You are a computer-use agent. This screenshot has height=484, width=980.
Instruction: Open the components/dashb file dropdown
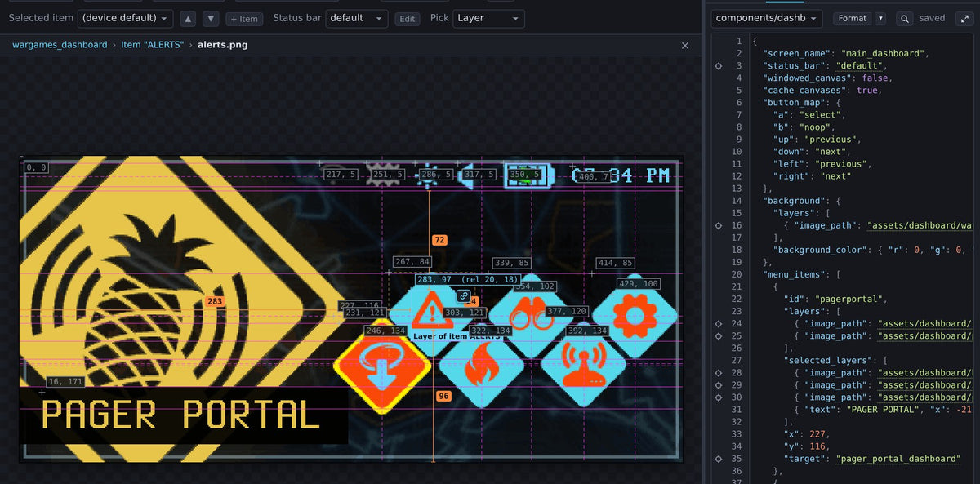tap(768, 18)
